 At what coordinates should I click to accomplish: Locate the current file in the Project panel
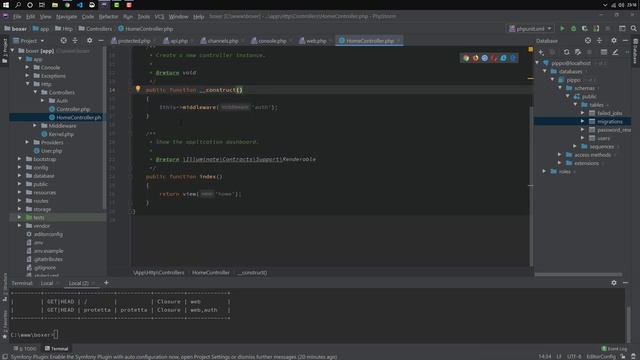point(64,40)
